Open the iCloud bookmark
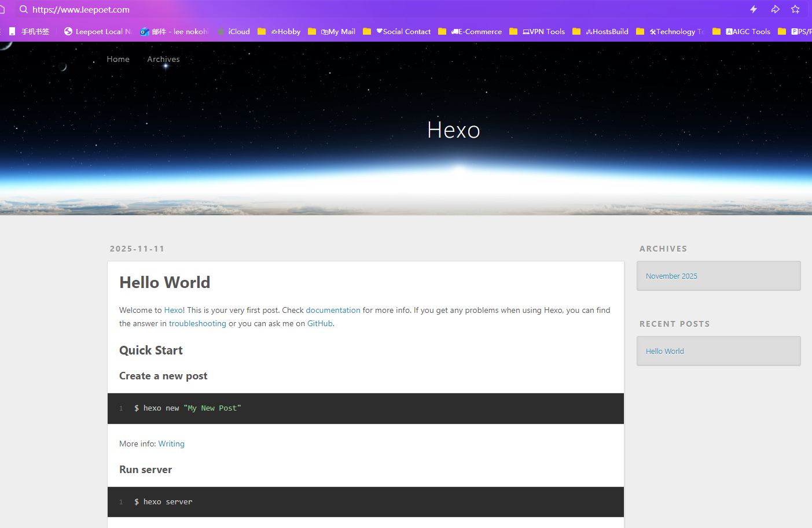 coord(234,32)
